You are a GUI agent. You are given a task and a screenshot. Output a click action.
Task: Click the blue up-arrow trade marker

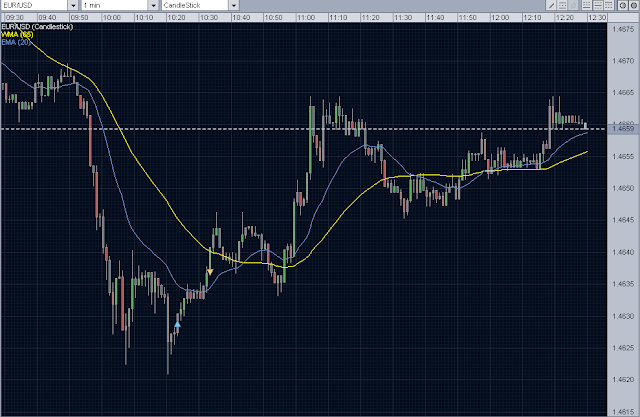(177, 324)
